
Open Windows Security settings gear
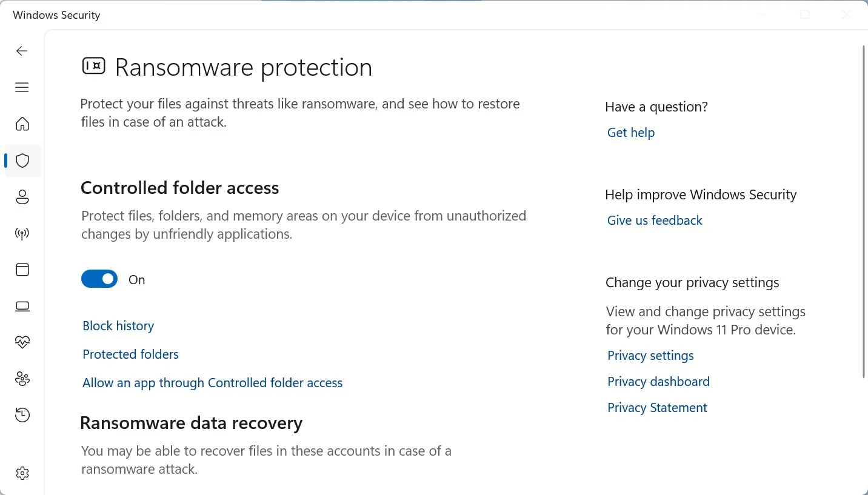(x=22, y=473)
